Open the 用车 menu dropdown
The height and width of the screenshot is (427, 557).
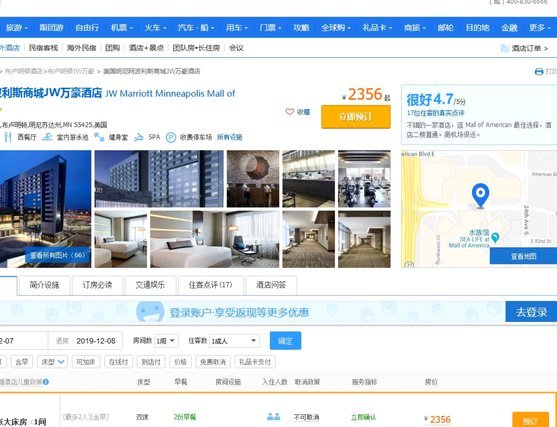[x=237, y=28]
